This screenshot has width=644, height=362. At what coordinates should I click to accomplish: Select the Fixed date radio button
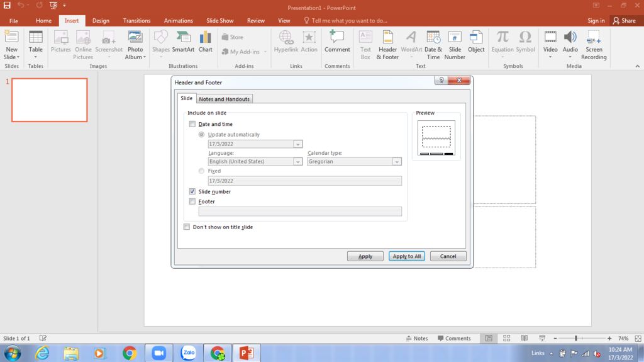coord(201,171)
